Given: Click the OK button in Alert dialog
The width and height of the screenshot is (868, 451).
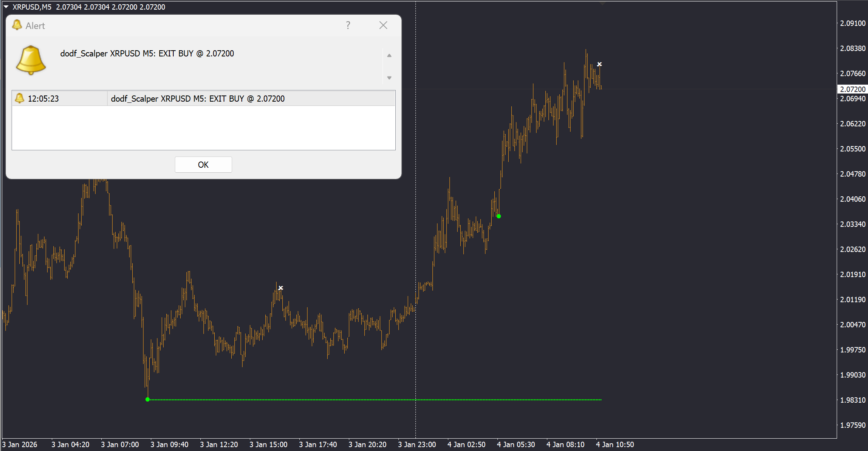Looking at the screenshot, I should [x=203, y=165].
